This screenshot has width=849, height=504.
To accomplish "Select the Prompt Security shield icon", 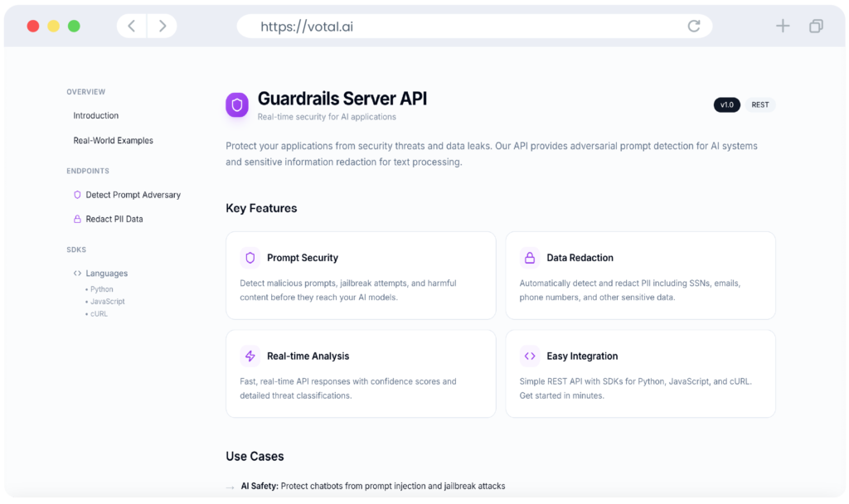I will [248, 258].
